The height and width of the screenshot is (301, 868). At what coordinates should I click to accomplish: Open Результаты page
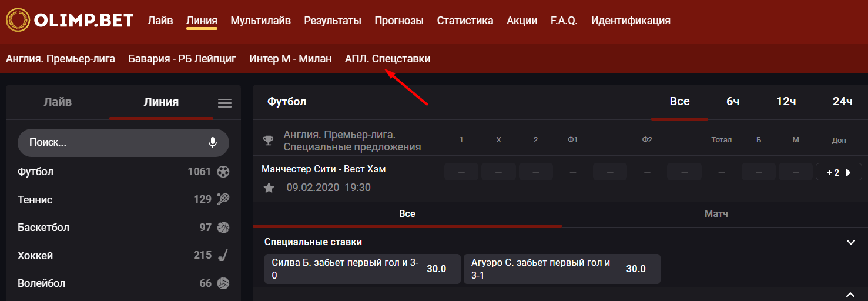pos(333,21)
